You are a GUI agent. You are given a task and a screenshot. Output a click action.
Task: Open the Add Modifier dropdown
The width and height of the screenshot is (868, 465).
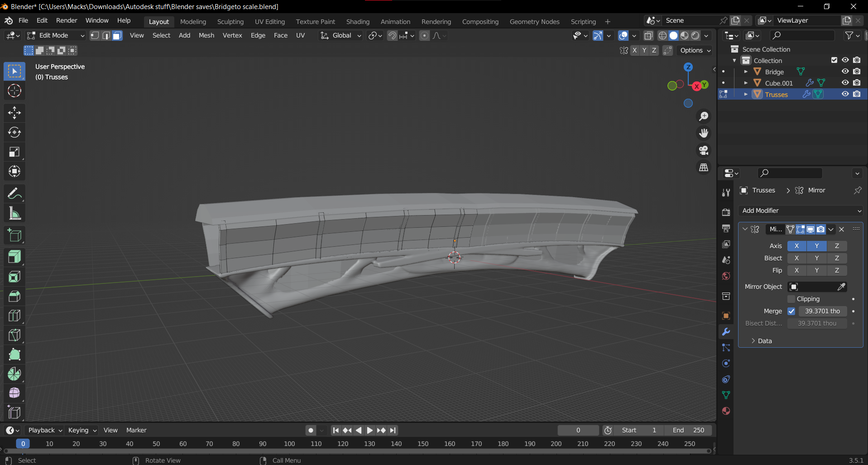point(801,211)
